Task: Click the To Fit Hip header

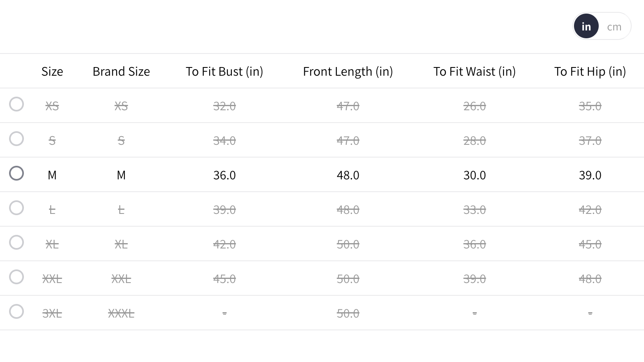Action: tap(590, 72)
